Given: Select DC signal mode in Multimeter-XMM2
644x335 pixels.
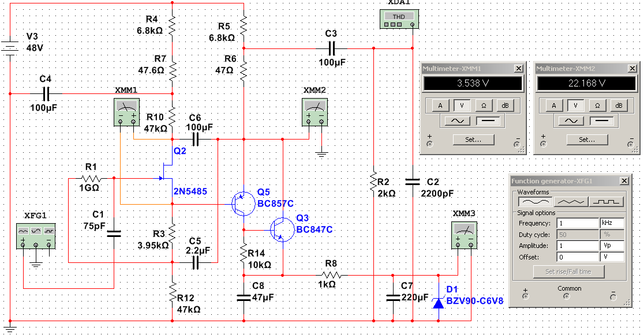Looking at the screenshot, I should click(602, 121).
